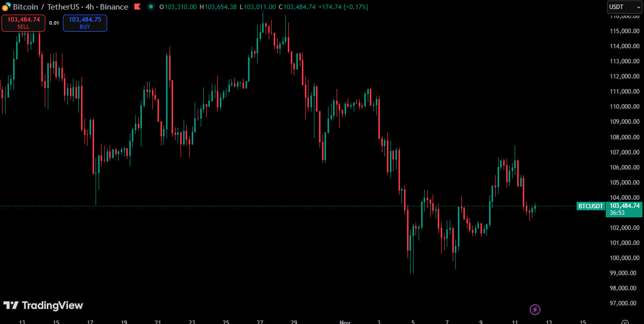The width and height of the screenshot is (644, 324).
Task: Select the BTCUSDT price line label
Action: (591, 206)
